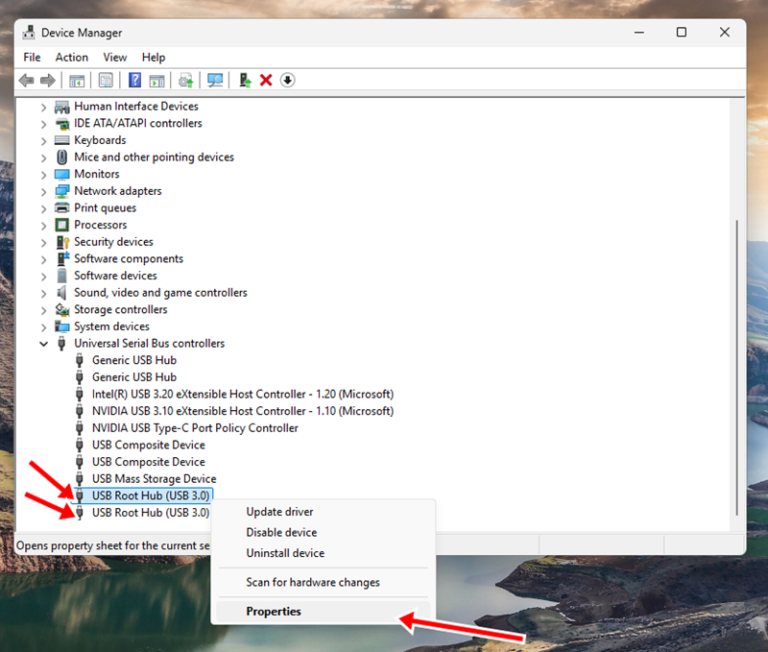This screenshot has width=768, height=652.
Task: Click the red X Uninstall device toolbar icon
Action: click(266, 80)
